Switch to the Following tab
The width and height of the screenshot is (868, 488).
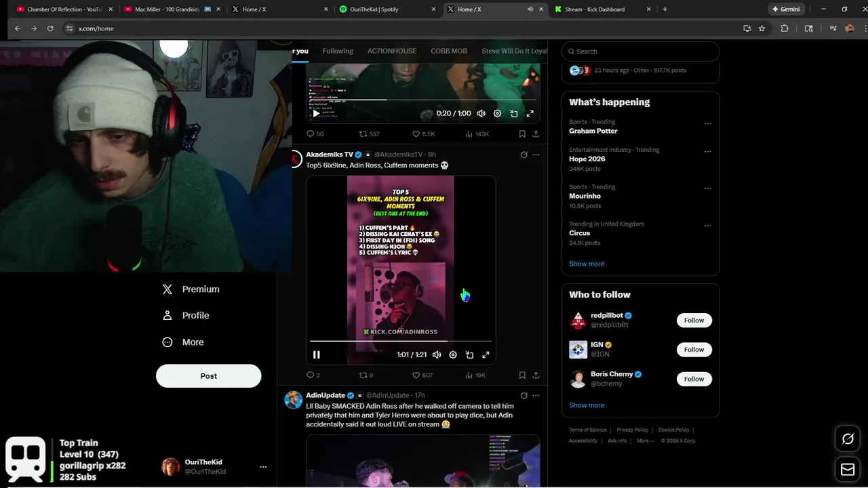(x=338, y=51)
